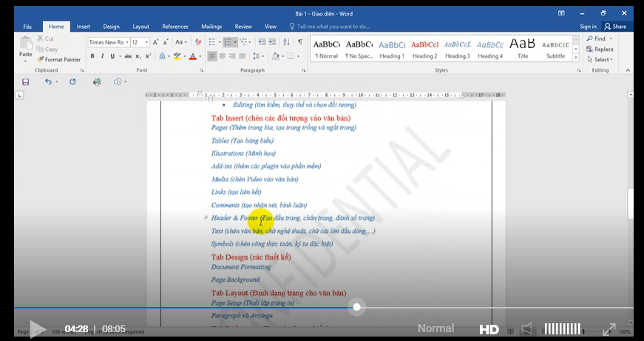Viewport: 644px width, 341px height.
Task: Click the Format Painter tool
Action: click(x=58, y=60)
